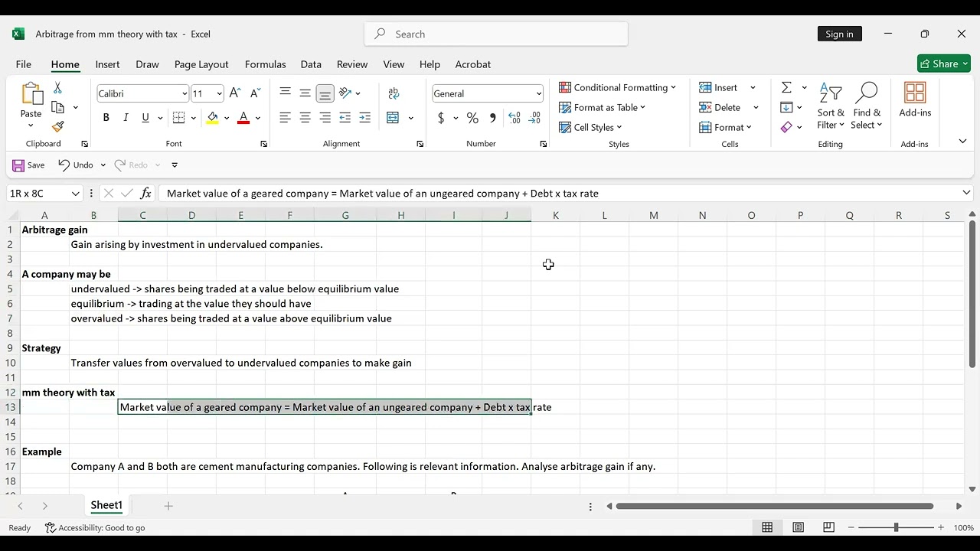This screenshot has width=980, height=551.
Task: Toggle Underline formatting
Action: coord(145,118)
